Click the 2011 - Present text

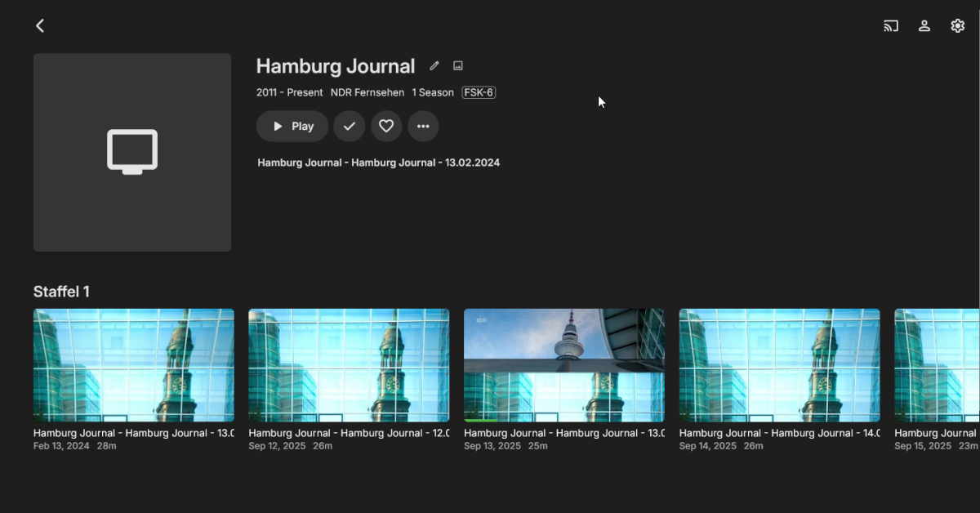290,92
